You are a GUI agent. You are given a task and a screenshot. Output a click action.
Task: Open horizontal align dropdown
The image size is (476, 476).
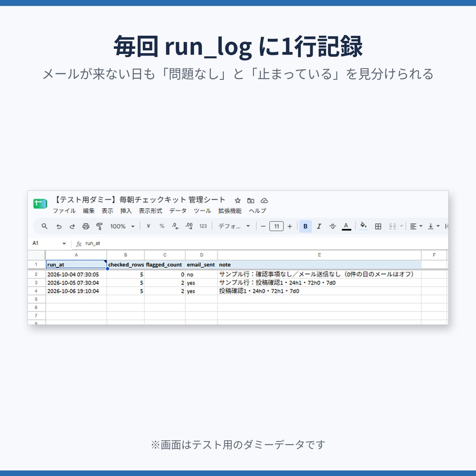point(416,226)
